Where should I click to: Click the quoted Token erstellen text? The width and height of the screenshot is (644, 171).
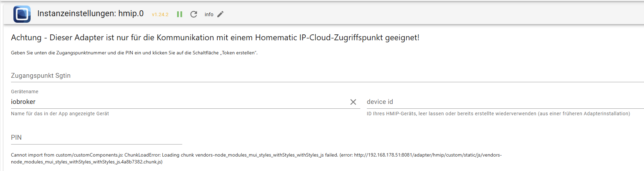pyautogui.click(x=238, y=53)
